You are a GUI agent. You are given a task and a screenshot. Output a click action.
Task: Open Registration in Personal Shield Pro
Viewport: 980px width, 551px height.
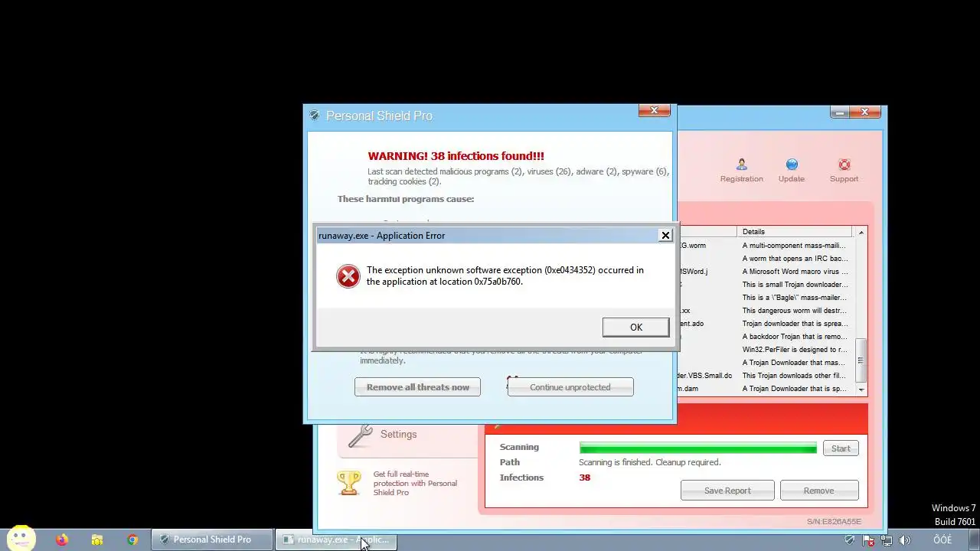tap(741, 170)
